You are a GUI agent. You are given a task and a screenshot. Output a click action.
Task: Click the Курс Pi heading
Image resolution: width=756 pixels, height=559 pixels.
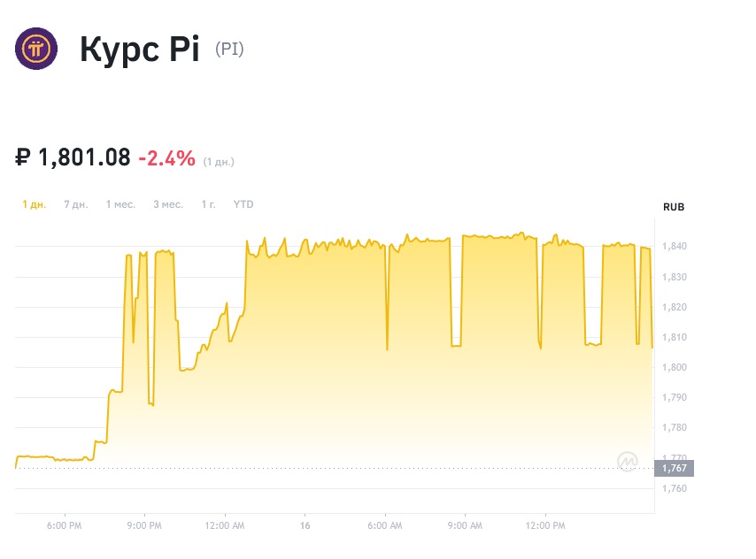tap(140, 50)
